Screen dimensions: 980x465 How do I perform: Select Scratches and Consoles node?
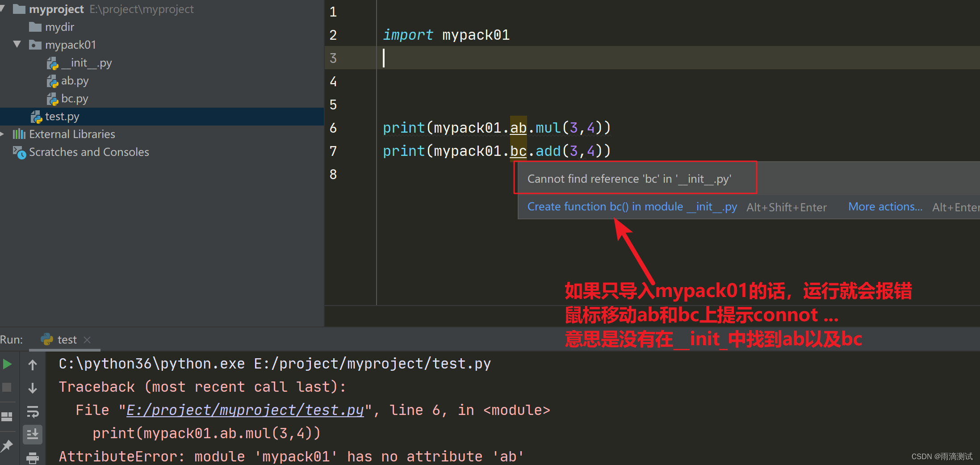(89, 152)
